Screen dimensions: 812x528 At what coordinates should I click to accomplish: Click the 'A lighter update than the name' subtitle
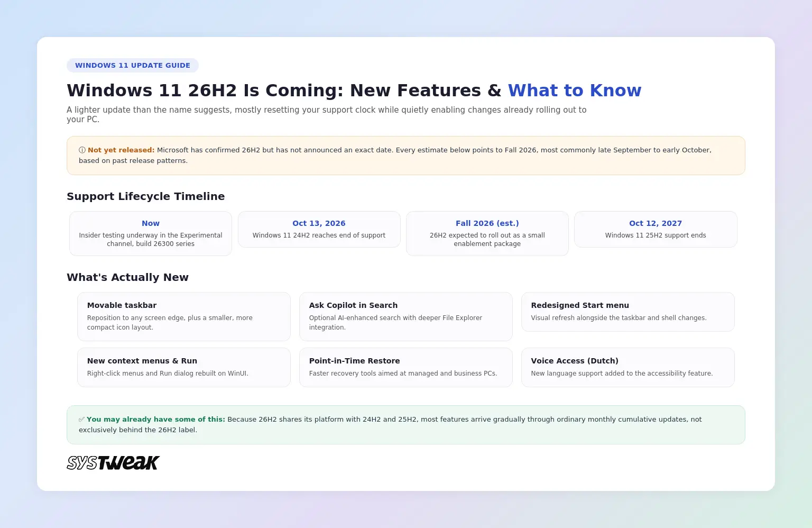point(327,114)
